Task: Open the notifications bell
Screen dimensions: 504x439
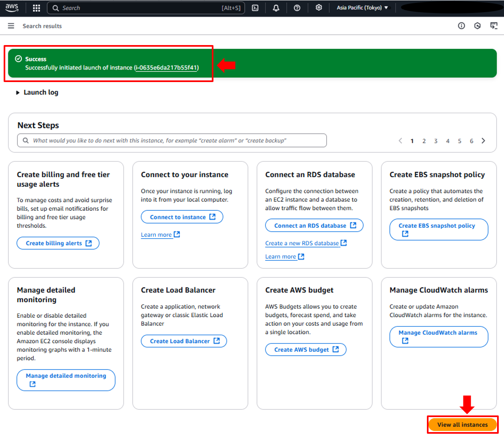Action: point(276,8)
